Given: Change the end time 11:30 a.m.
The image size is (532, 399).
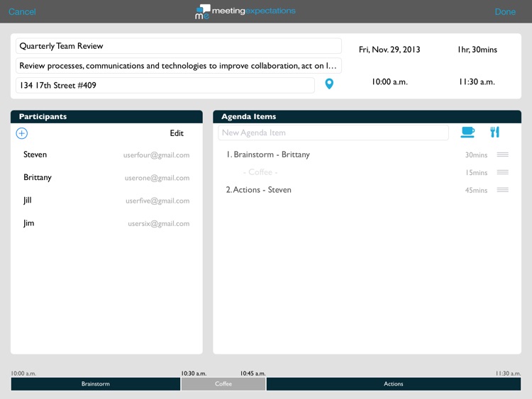Looking at the screenshot, I should [477, 82].
